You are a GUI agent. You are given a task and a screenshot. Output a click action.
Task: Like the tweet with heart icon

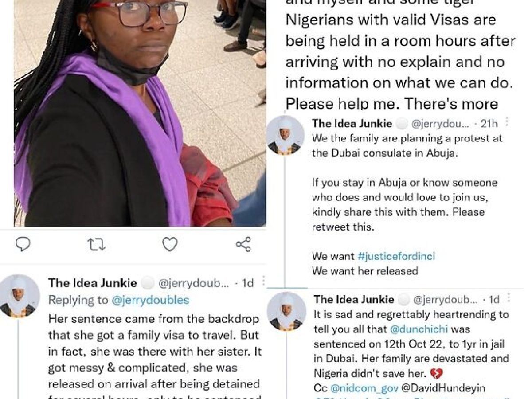coord(169,244)
